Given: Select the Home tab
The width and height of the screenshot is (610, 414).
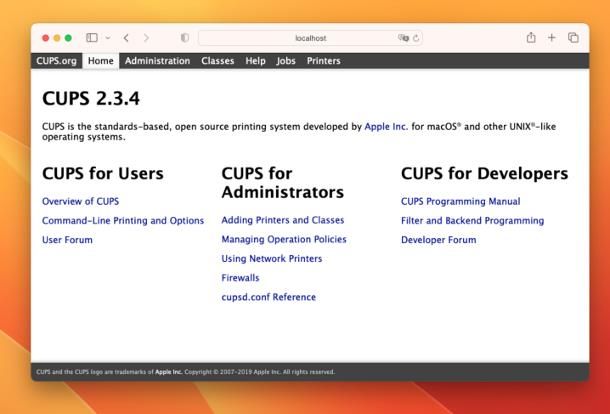Looking at the screenshot, I should [101, 61].
